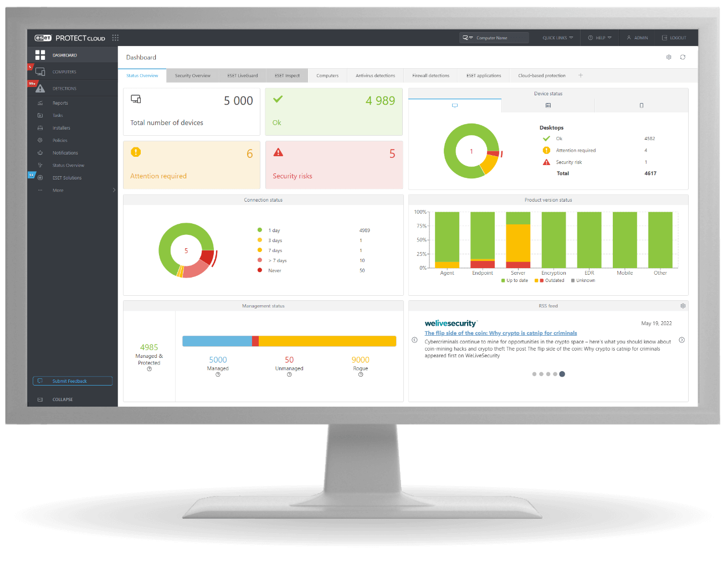Open the ESET LiveGuard tab
Image resolution: width=728 pixels, height=585 pixels.
click(x=243, y=75)
